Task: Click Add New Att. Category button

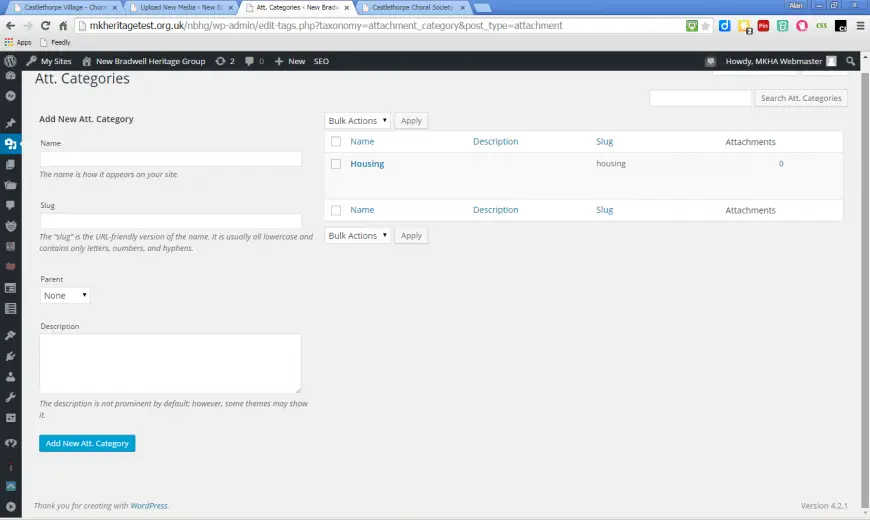Action: tap(87, 443)
